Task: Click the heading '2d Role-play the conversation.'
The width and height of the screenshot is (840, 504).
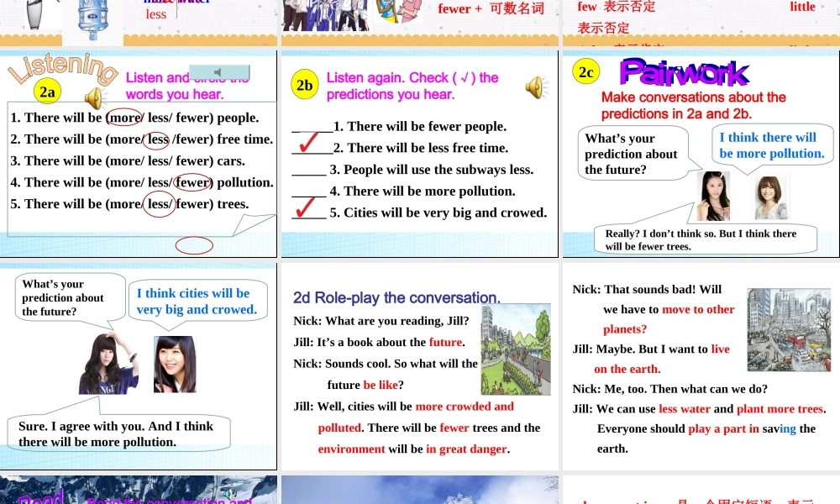Action: [x=396, y=298]
